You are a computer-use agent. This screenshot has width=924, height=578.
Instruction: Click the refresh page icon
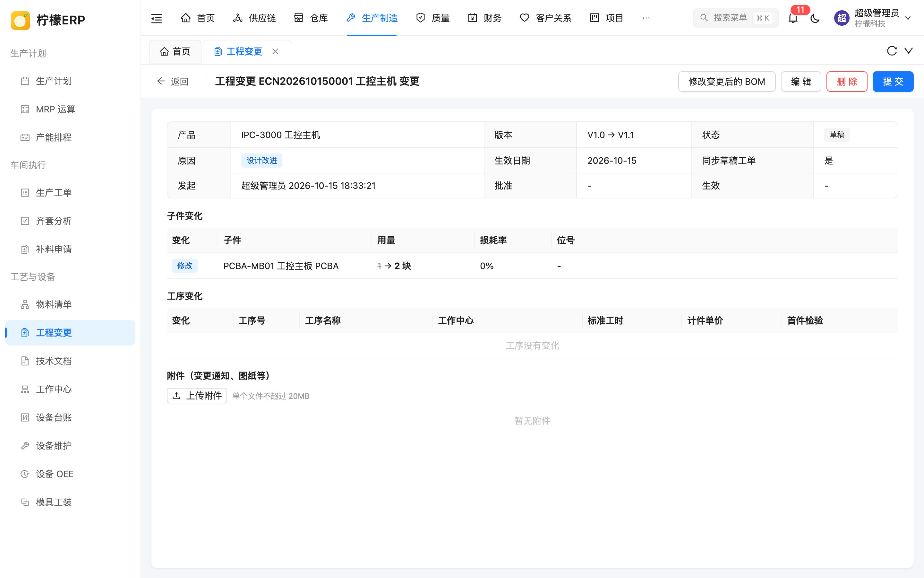click(892, 51)
